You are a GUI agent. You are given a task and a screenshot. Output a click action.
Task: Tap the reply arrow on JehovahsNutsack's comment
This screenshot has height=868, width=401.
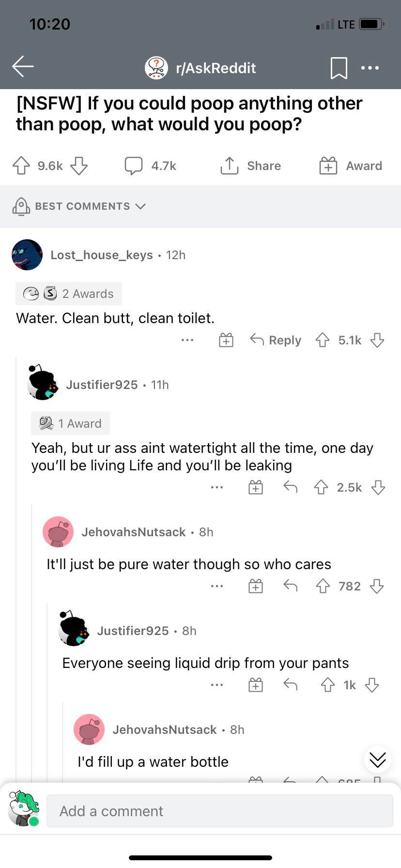(x=290, y=586)
